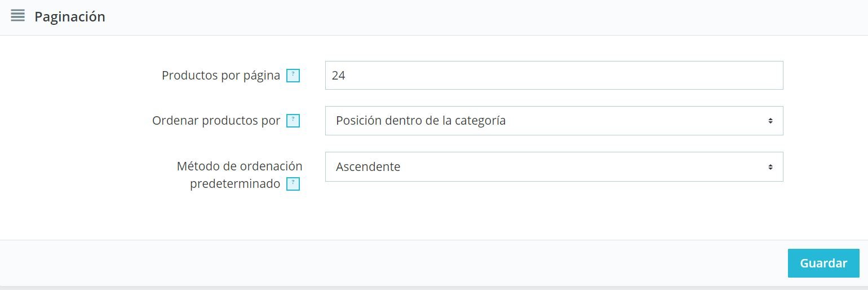
Task: Click help icon next to Productos por página
Action: point(293,76)
